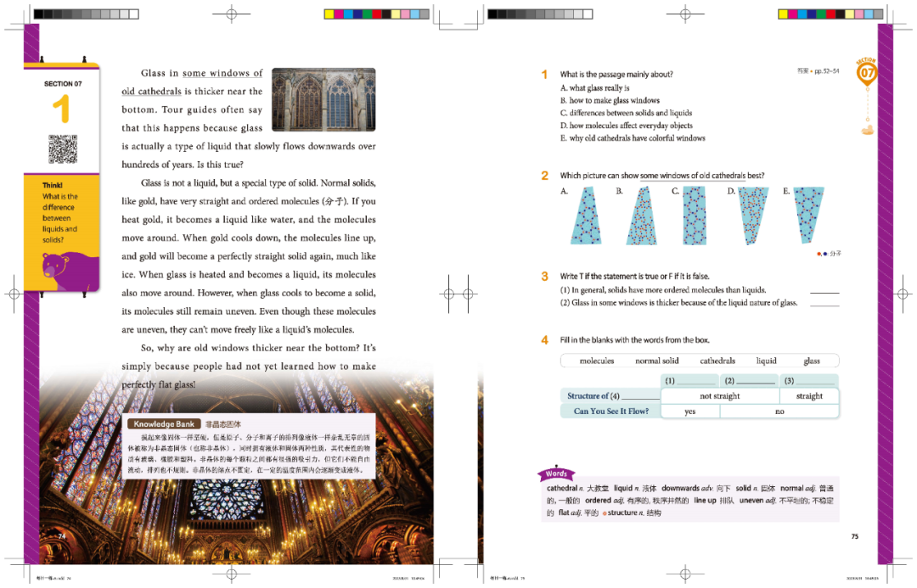
Task: Click the red swatch in the color bar above page 75
Action: click(830, 14)
